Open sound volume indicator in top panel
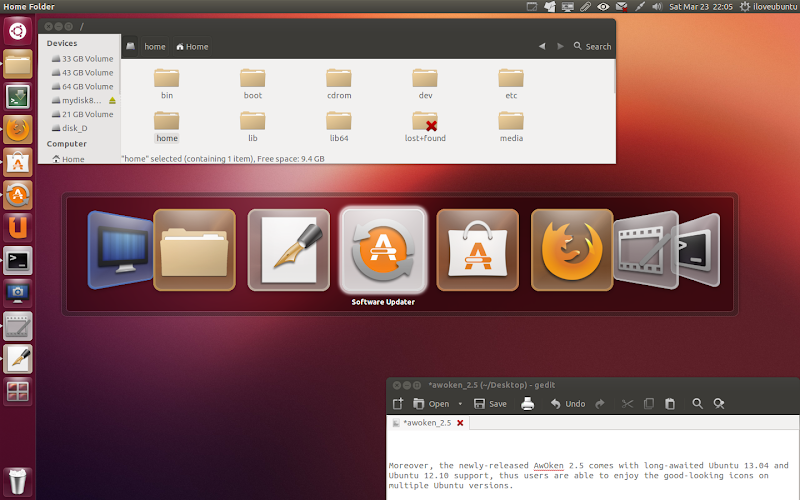The image size is (800, 500). pyautogui.click(x=657, y=7)
